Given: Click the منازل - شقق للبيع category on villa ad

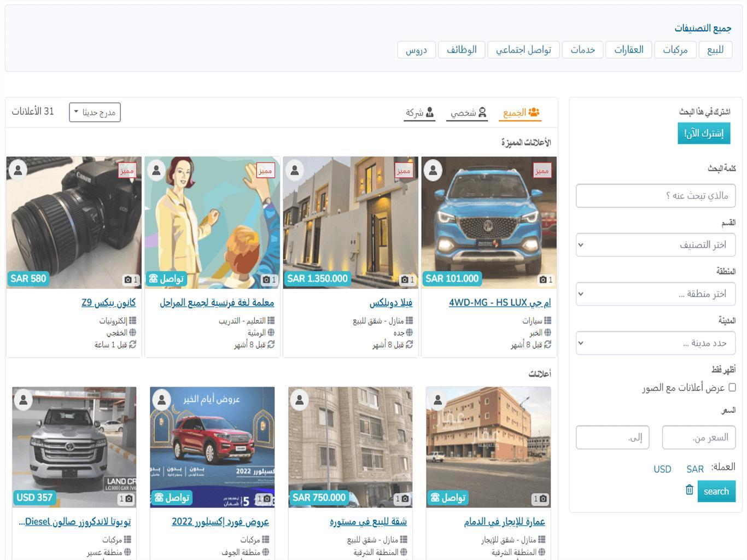Looking at the screenshot, I should coord(378,320).
